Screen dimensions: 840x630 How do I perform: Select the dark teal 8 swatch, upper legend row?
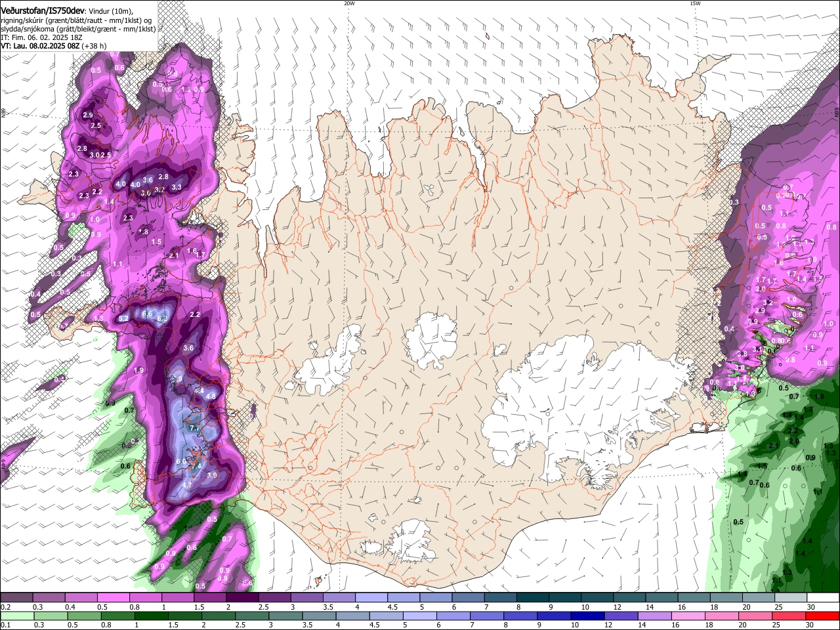[x=532, y=598]
